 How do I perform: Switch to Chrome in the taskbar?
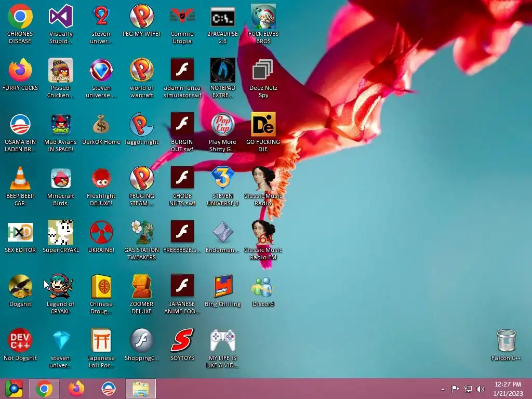point(44,389)
